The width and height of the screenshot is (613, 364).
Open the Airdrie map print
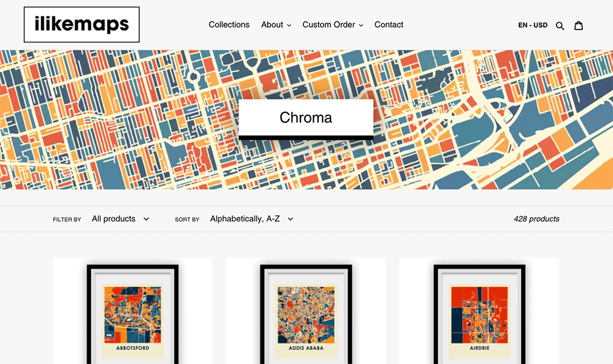tap(479, 313)
